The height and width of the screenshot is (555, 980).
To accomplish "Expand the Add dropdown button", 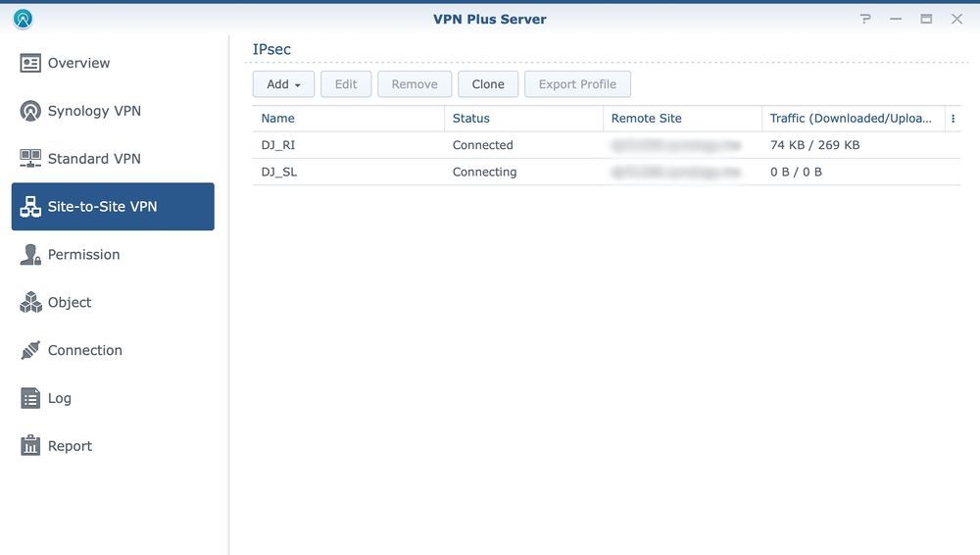I will tap(284, 84).
